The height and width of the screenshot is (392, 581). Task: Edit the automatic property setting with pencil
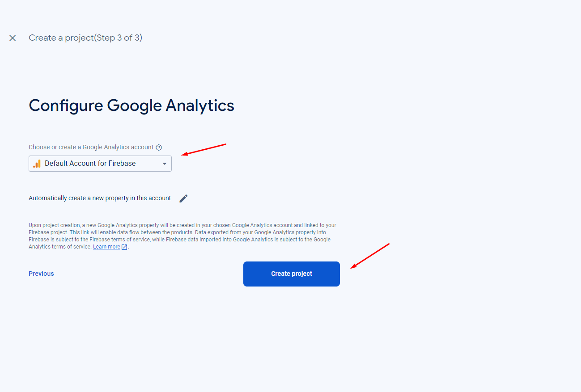click(183, 198)
